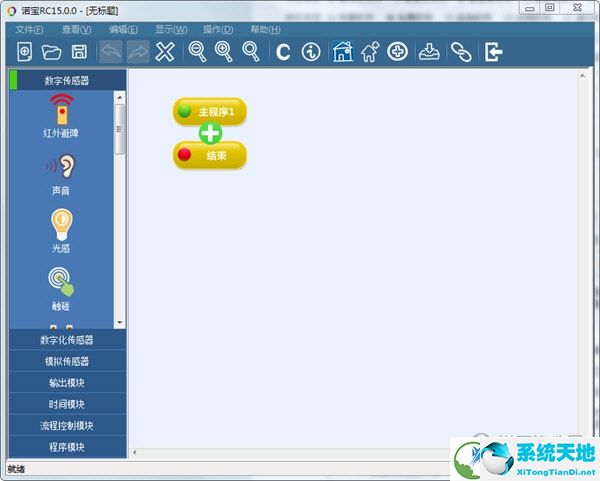This screenshot has width=600, height=481.
Task: Expand the 程序模块 category
Action: pos(68,447)
